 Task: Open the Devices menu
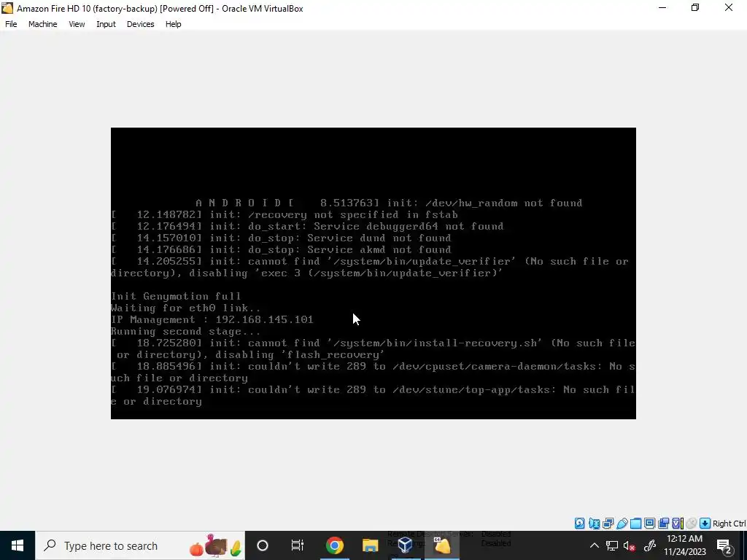tap(140, 24)
